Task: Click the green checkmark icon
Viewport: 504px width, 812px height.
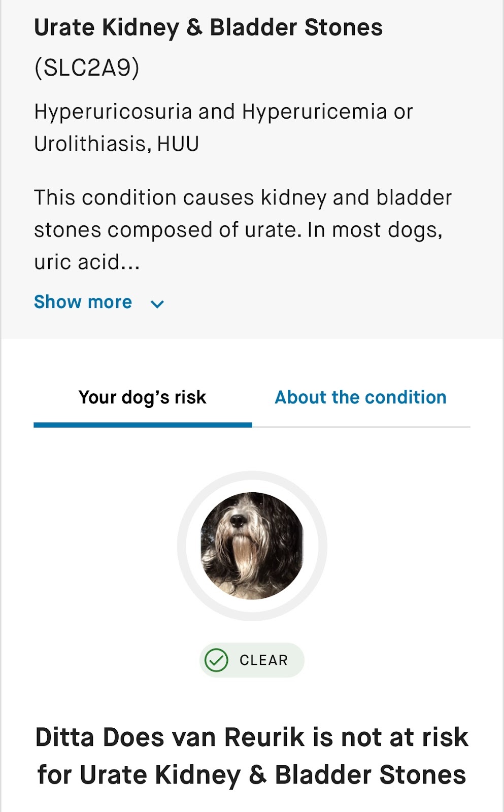Action: [x=216, y=660]
